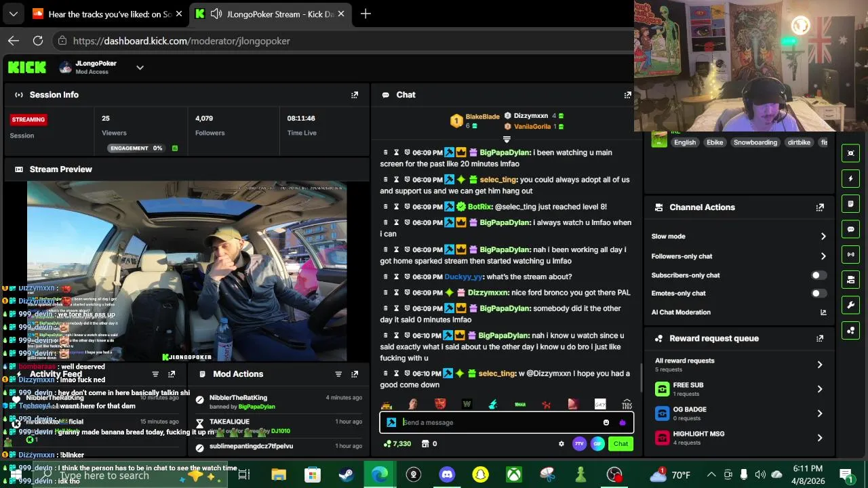
Task: Click the broadcast signal icon in right sidebar
Action: [x=851, y=254]
